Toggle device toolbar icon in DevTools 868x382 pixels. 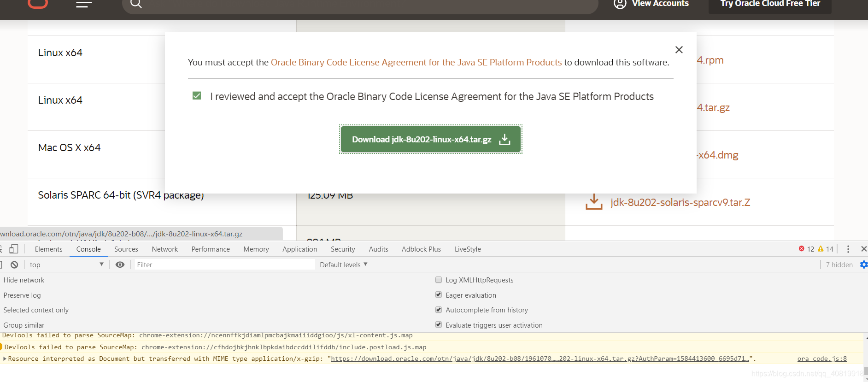[14, 249]
